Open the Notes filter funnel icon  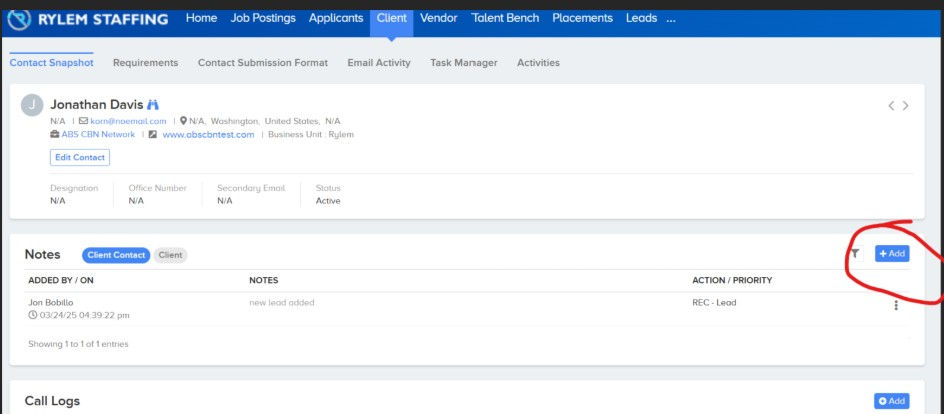[x=855, y=254]
